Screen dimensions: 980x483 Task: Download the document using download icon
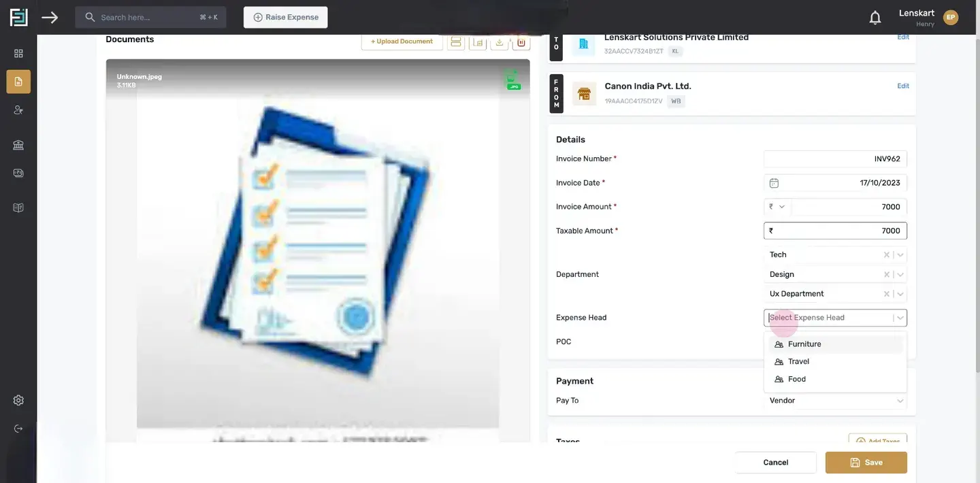point(500,42)
